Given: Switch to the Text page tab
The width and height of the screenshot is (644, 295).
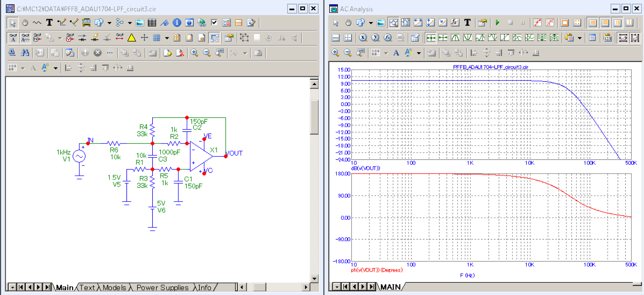Looking at the screenshot, I should point(87,287).
